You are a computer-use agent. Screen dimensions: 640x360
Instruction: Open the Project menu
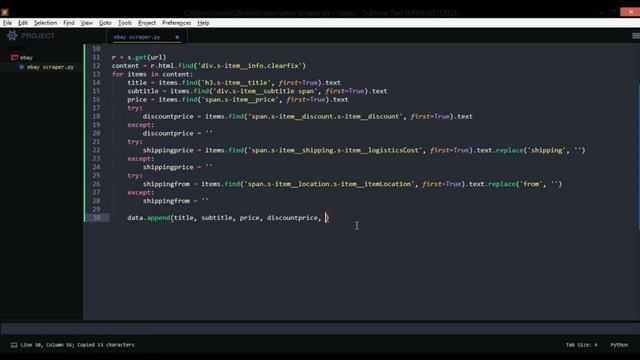click(x=147, y=23)
